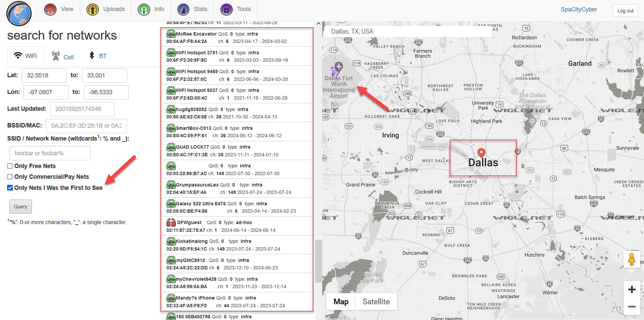Click the Street View pegman icon
This screenshot has height=320, width=644.
click(632, 259)
